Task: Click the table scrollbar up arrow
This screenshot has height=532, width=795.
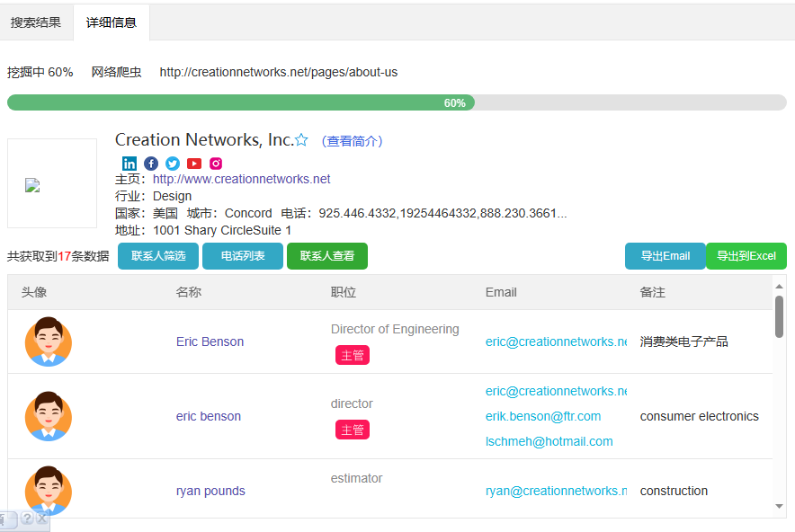Action: click(780, 287)
